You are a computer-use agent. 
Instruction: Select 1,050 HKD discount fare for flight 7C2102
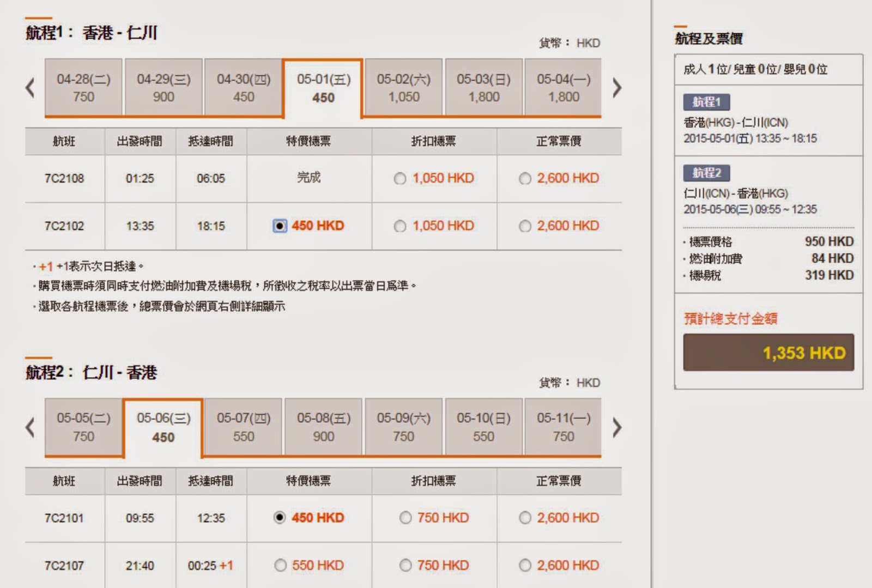(400, 226)
